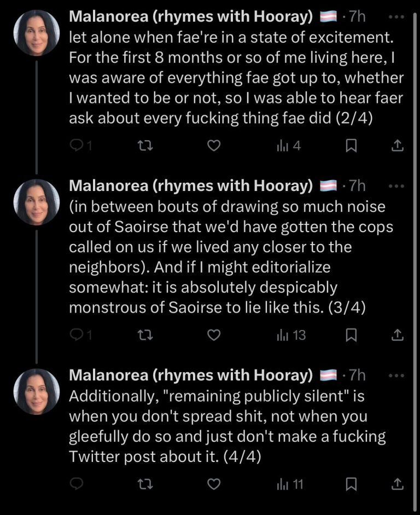
Task: Click the 7h timestamp on the (3/4) tweet
Action: tap(357, 186)
